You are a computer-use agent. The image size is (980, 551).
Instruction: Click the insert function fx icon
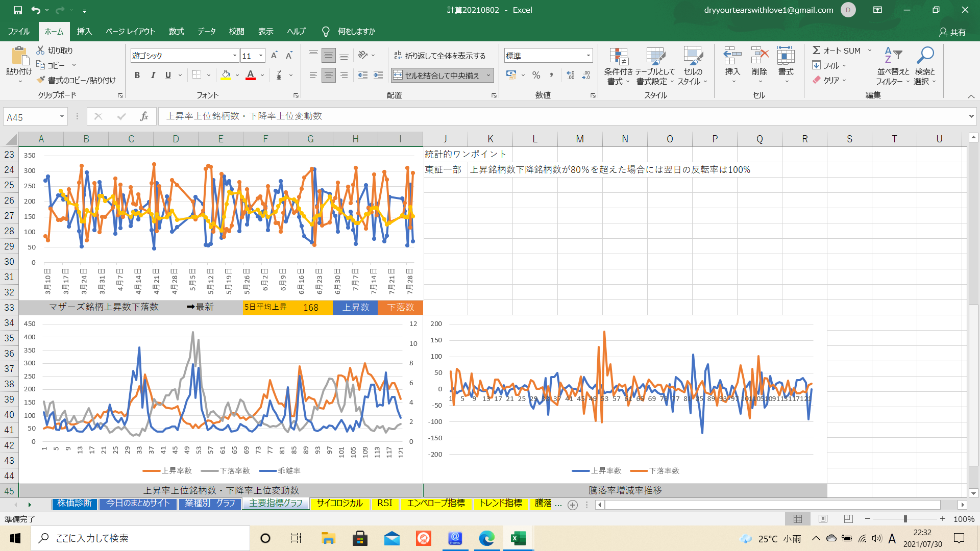point(144,117)
